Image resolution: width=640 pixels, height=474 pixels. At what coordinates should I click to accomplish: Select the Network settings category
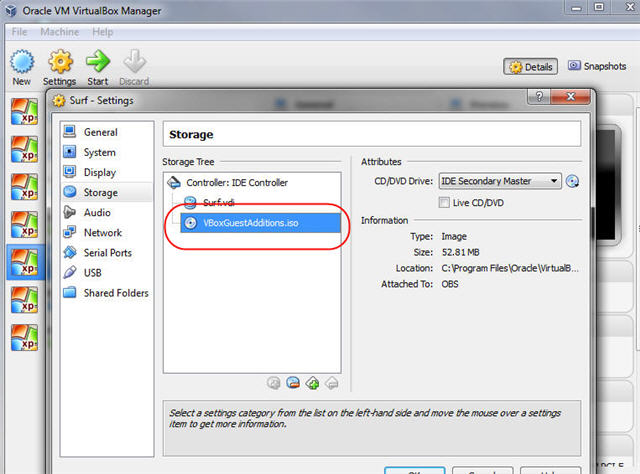click(107, 232)
